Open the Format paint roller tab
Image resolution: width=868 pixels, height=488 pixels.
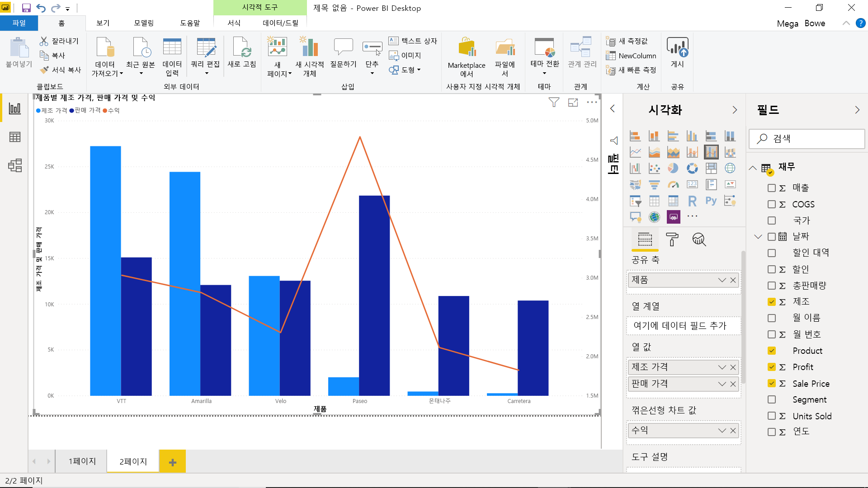click(672, 239)
